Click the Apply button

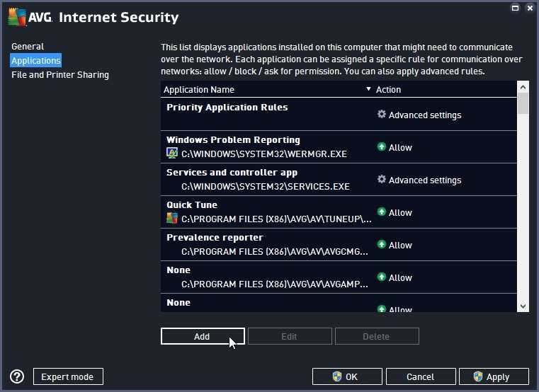494,376
